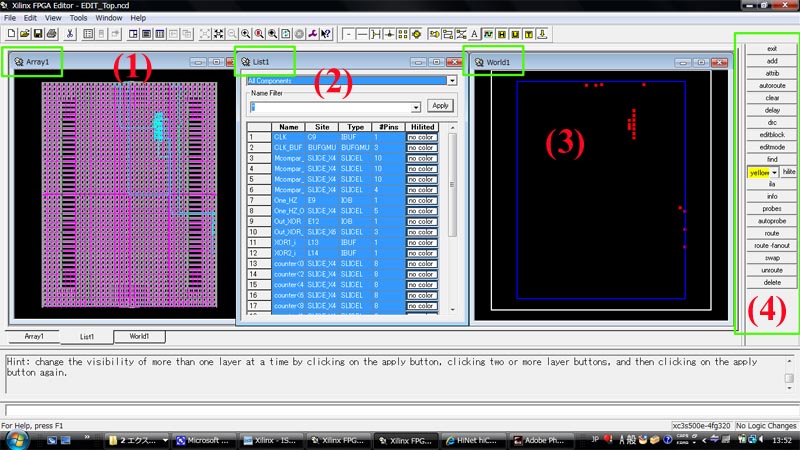800x450 pixels.
Task: Switch to the Array1 bottom tab
Action: (x=34, y=336)
